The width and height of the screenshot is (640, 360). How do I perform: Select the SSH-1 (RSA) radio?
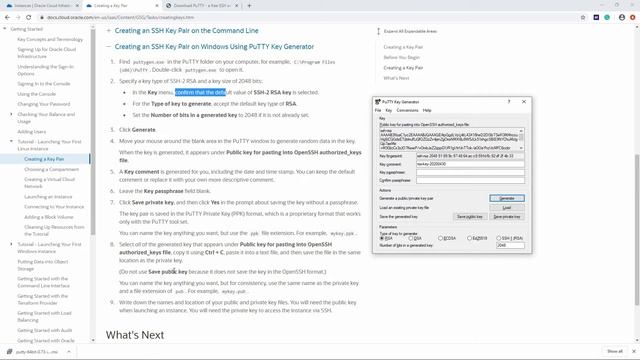[x=498, y=238]
